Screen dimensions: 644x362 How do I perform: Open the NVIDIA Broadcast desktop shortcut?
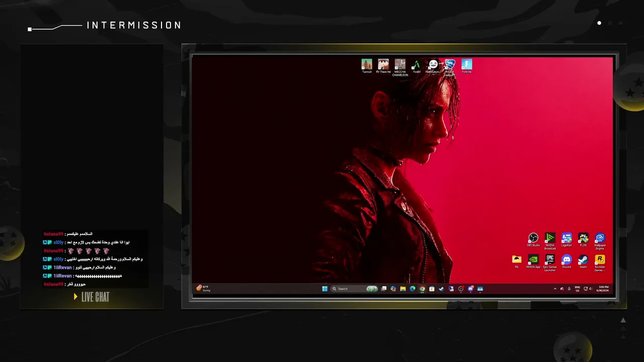550,241
